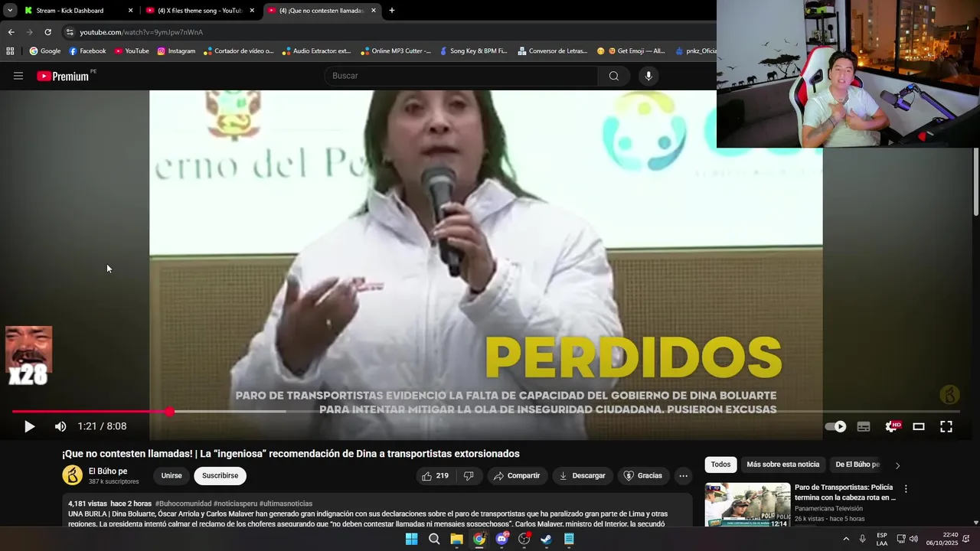Open Audio Extractor bookmark
The height and width of the screenshot is (551, 980).
315,51
